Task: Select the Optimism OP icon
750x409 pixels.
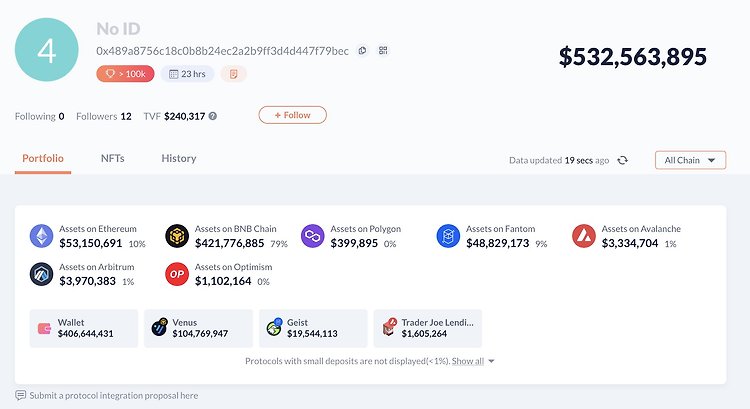Action: 177,274
